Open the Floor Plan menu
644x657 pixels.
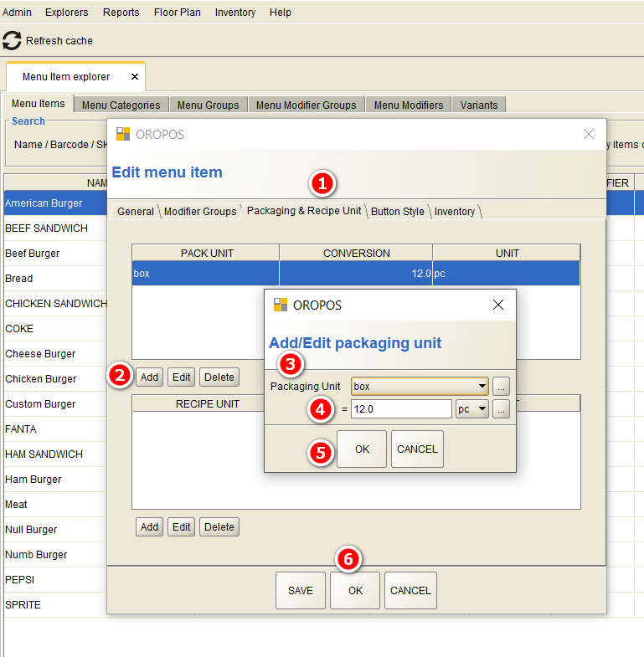177,13
